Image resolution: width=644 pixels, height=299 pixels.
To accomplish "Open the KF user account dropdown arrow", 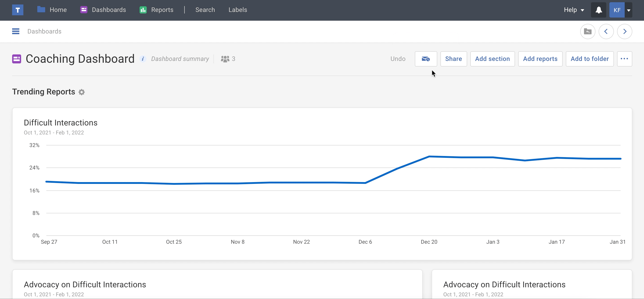I will 628,10.
